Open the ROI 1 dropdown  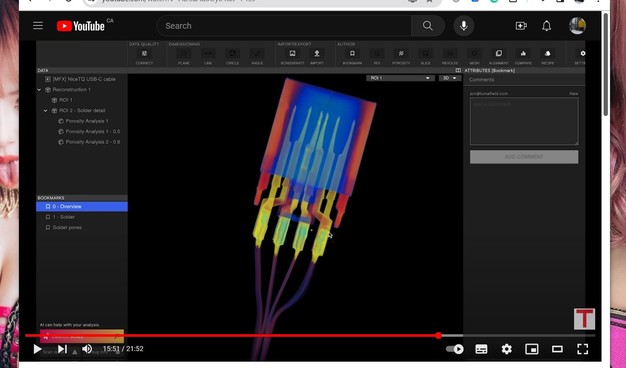click(x=400, y=78)
